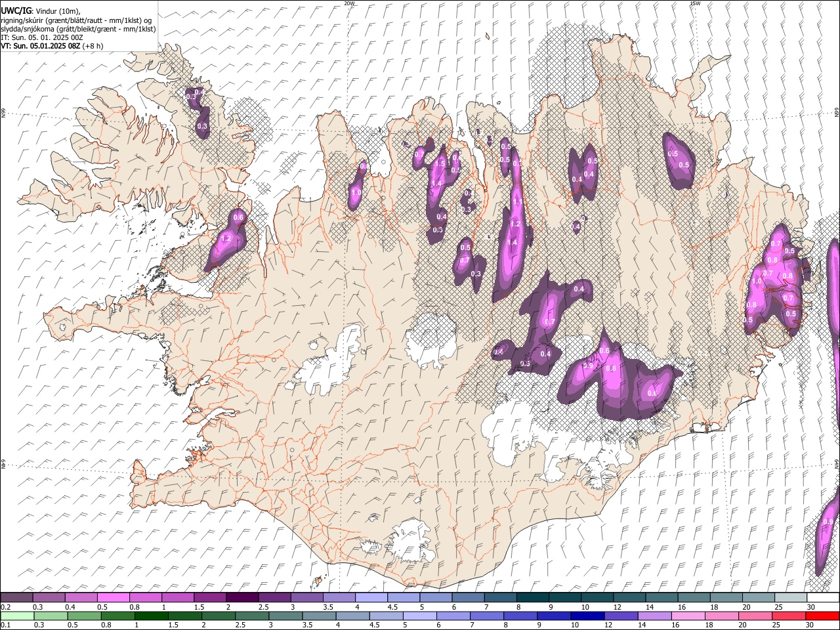The width and height of the screenshot is (840, 630).
Task: Click the 'slydda/snjókoma (grátt/bleikt/grænt' legend line
Action: [78, 29]
